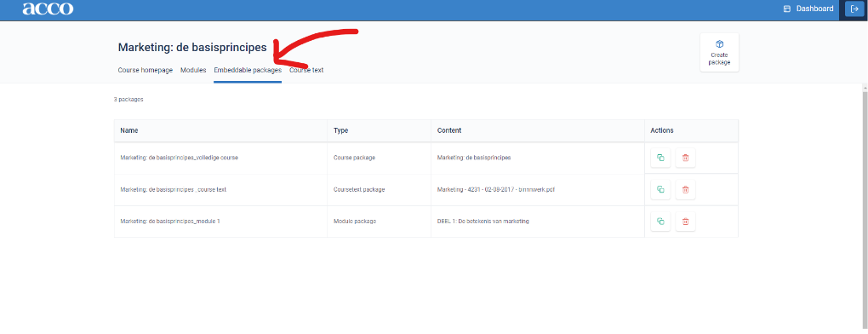Open the Dashboard link
Viewport: 868px width, 334px height.
(x=808, y=9)
